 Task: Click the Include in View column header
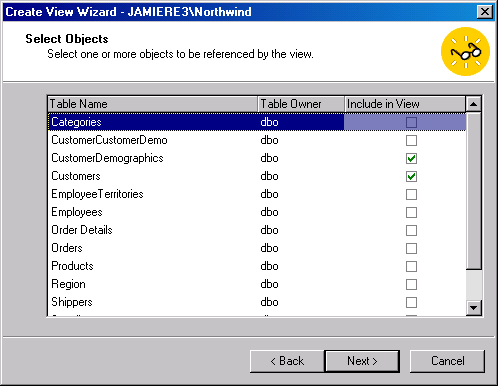tap(405, 104)
